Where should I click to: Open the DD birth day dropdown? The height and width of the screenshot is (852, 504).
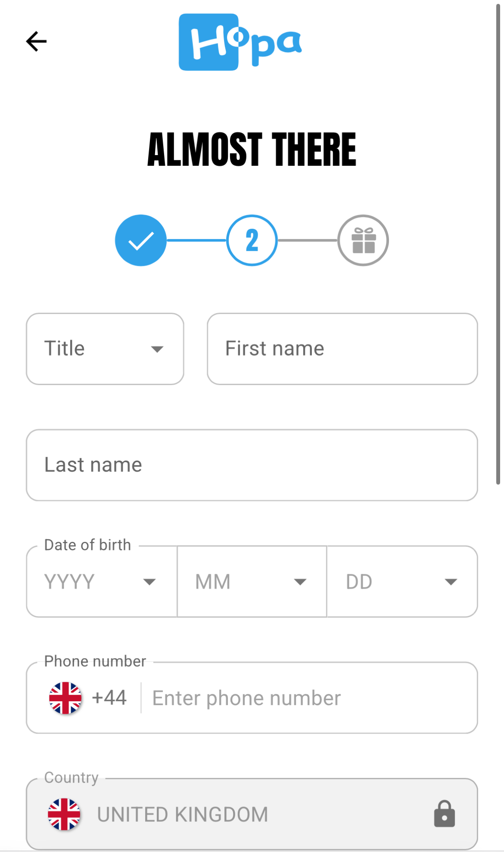click(x=401, y=581)
